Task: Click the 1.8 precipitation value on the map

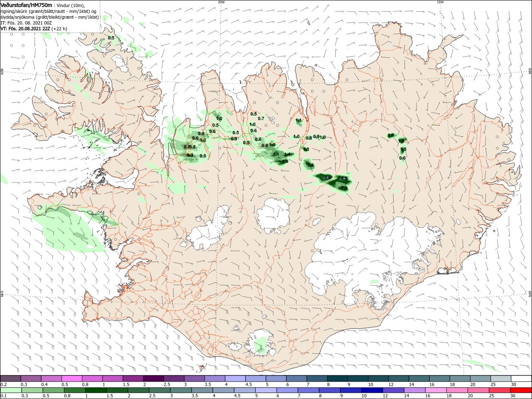Action: click(401, 141)
